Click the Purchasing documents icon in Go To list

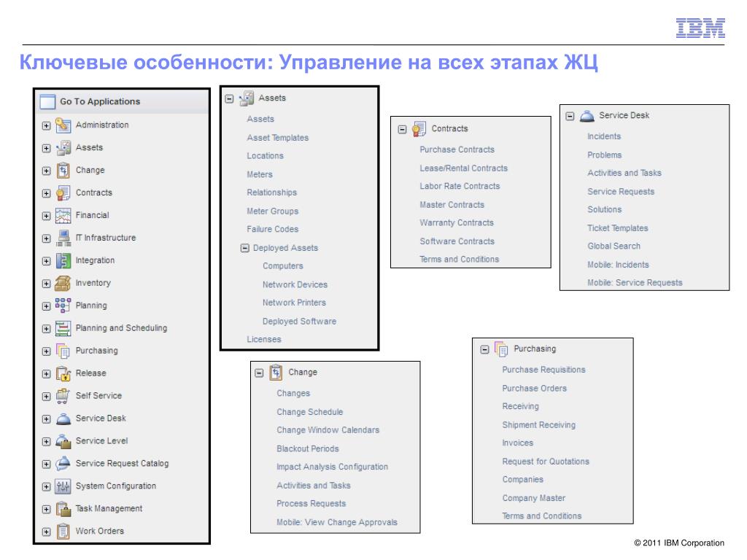pos(63,351)
